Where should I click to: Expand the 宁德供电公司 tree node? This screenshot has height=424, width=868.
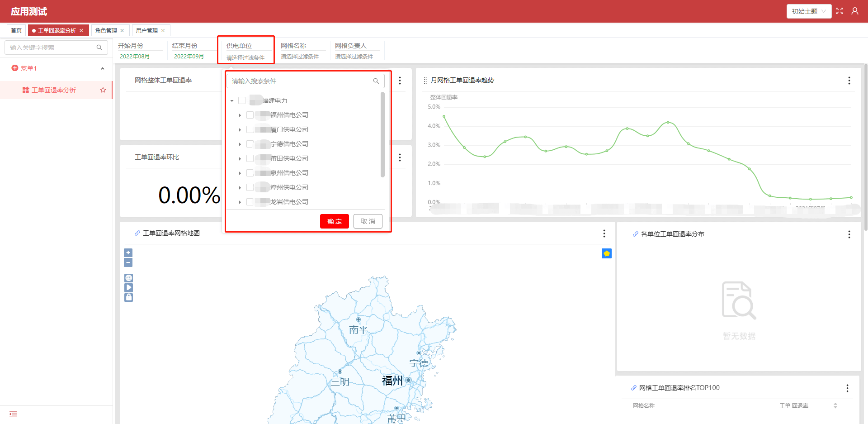240,144
